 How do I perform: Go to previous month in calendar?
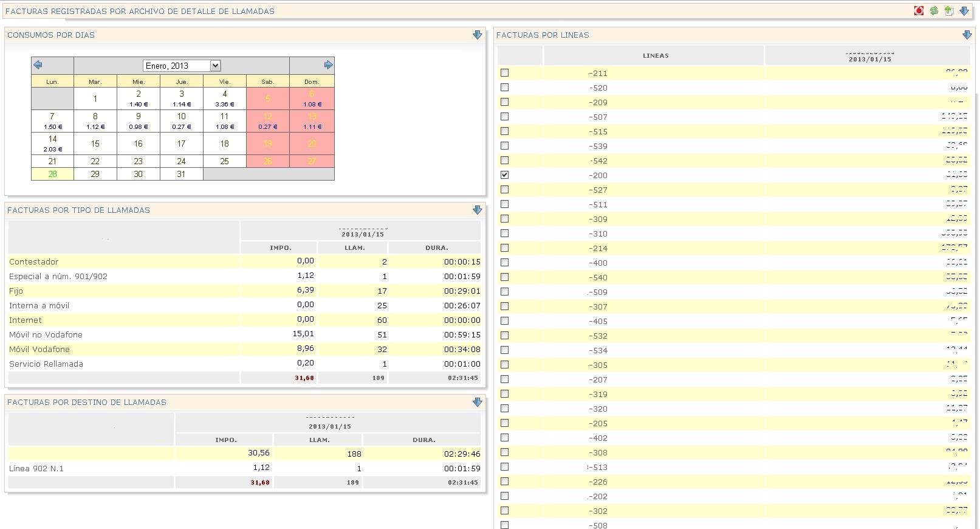[x=38, y=65]
